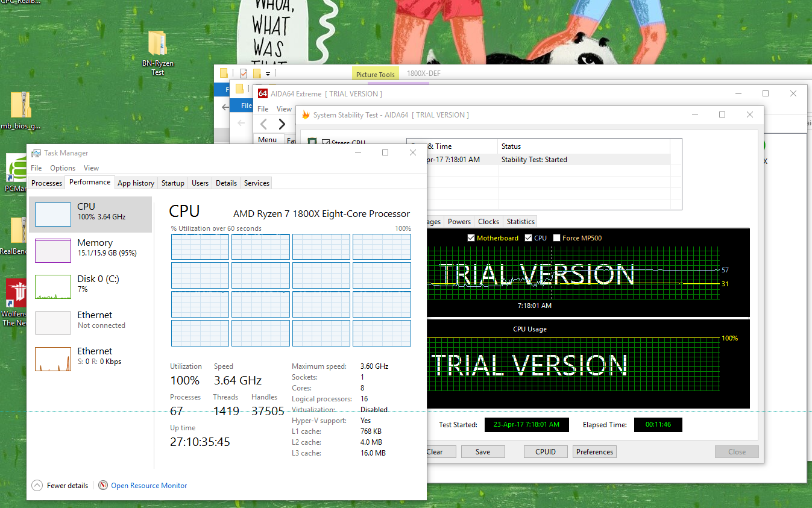
Task: Click the Resource Monitor gauge icon
Action: 103,485
